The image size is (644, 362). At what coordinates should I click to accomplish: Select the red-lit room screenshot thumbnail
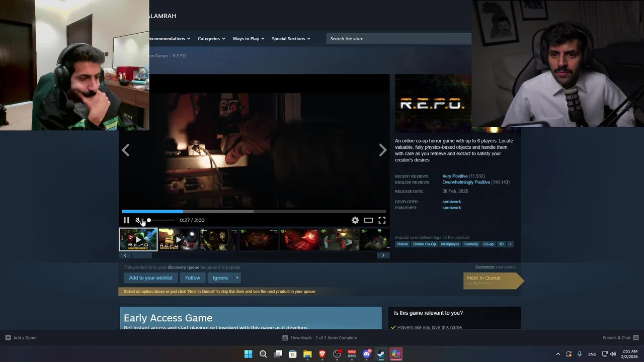click(x=299, y=239)
